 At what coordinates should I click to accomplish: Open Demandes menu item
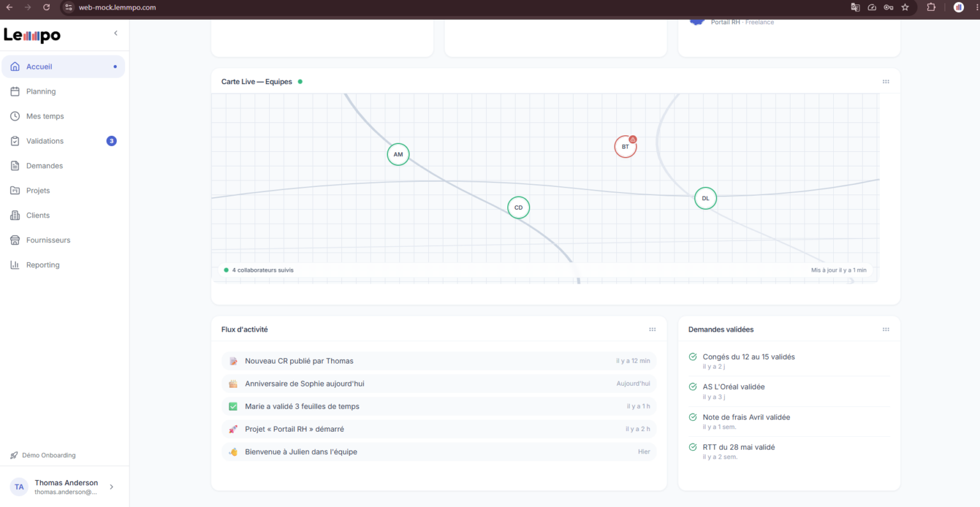click(x=63, y=166)
